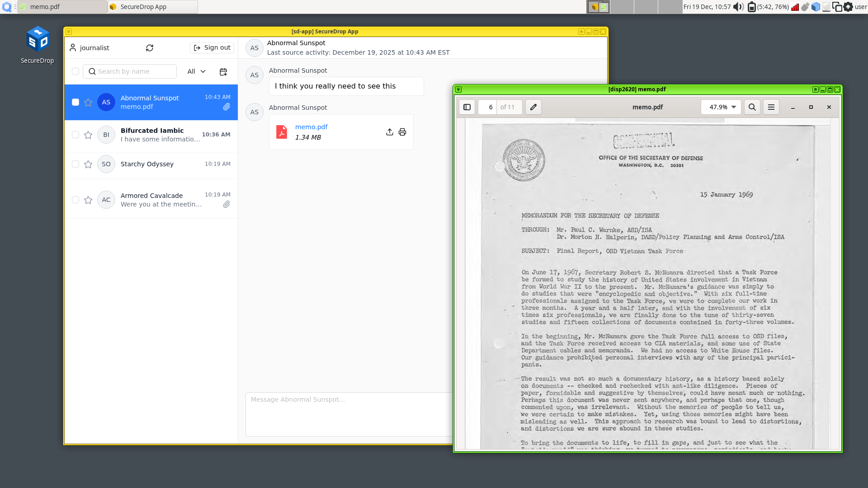This screenshot has width=868, height=488.
Task: Toggle the sidebar in the PDF viewer
Action: click(467, 107)
